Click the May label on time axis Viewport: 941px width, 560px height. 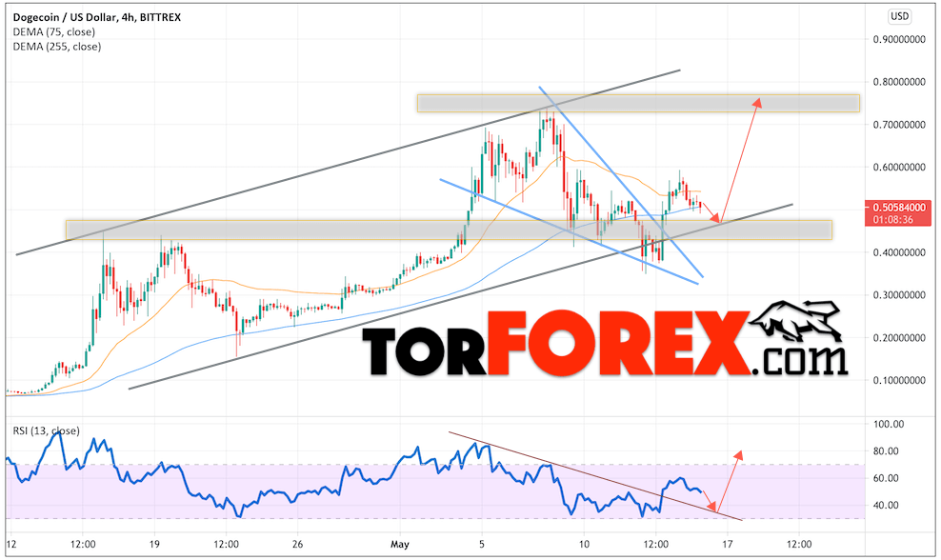coord(400,545)
